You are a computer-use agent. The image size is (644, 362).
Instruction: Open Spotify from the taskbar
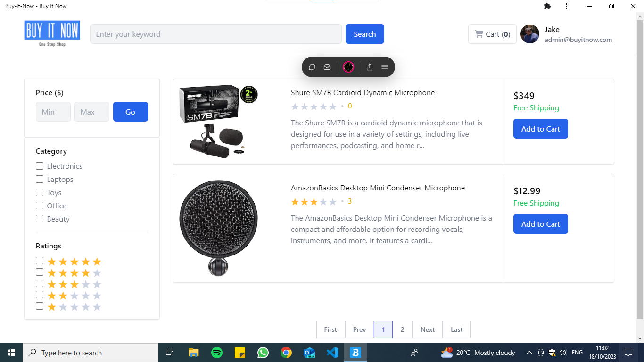(x=216, y=353)
